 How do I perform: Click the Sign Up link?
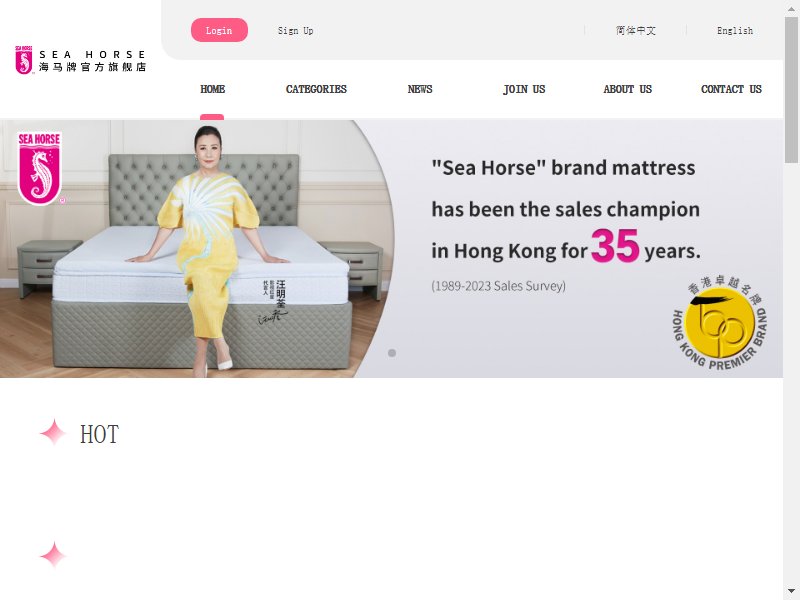pos(295,31)
